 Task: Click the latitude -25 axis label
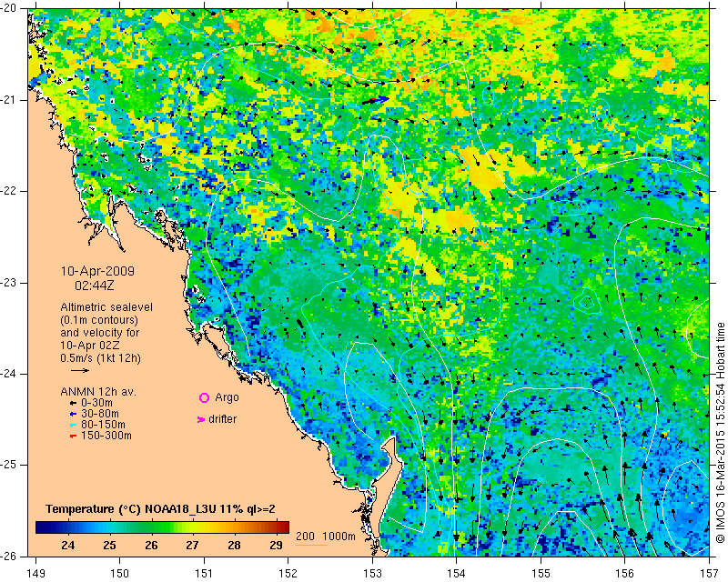[x=7, y=465]
